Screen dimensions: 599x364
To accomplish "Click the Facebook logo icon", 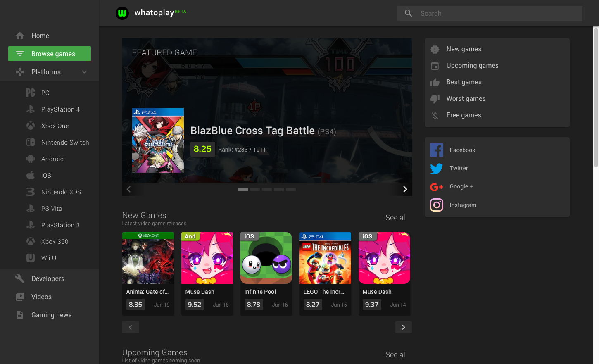I will (437, 150).
